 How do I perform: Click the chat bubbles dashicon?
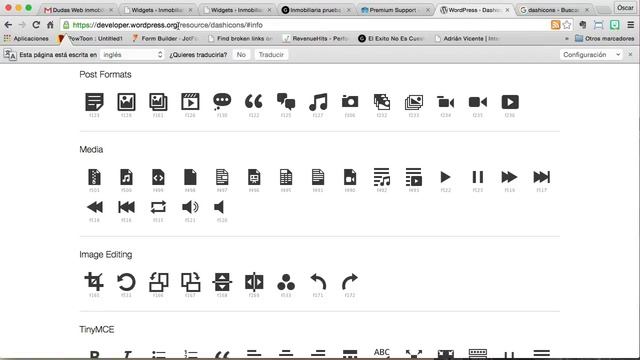click(x=286, y=102)
